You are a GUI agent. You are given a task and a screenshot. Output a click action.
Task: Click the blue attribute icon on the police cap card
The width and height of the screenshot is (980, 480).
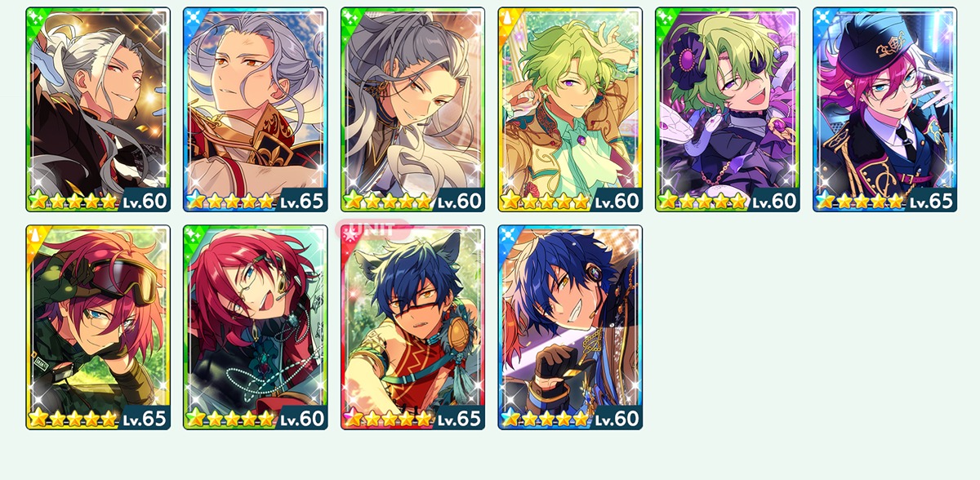823,18
